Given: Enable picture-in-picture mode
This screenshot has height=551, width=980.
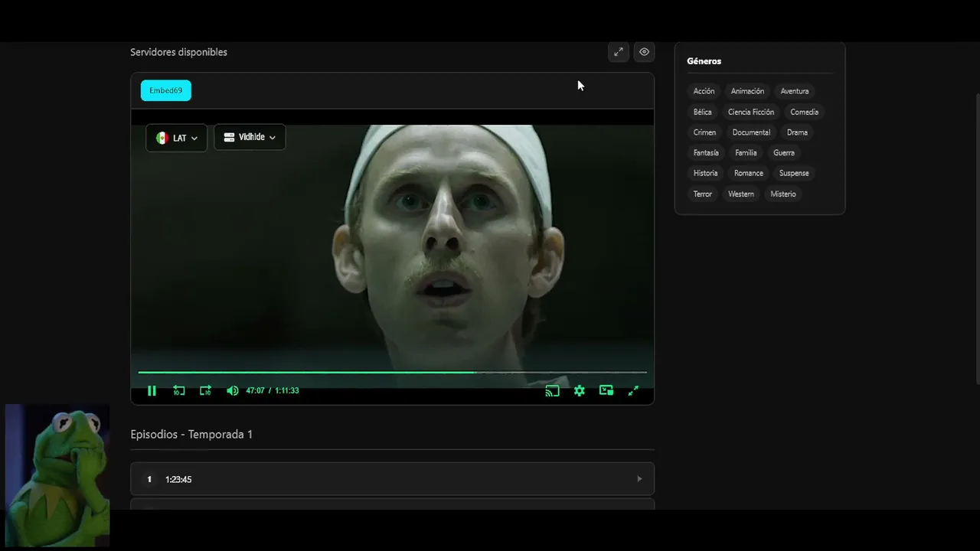Looking at the screenshot, I should pyautogui.click(x=606, y=390).
